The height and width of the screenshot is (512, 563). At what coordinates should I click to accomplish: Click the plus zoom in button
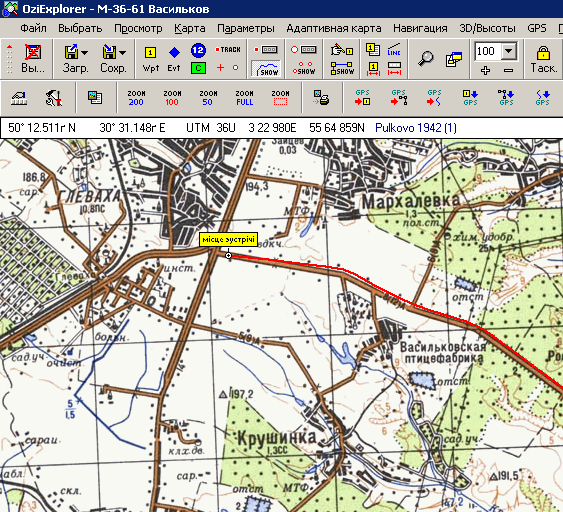pos(485,70)
